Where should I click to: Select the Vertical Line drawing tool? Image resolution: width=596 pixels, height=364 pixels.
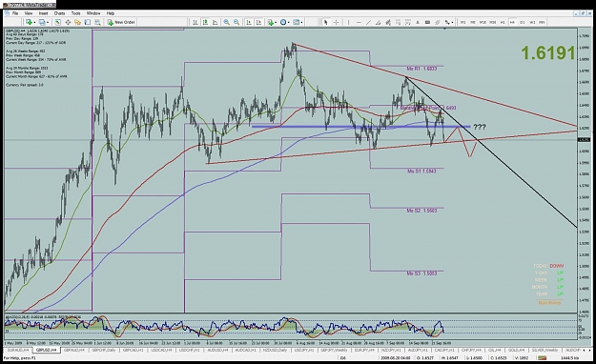[348, 23]
